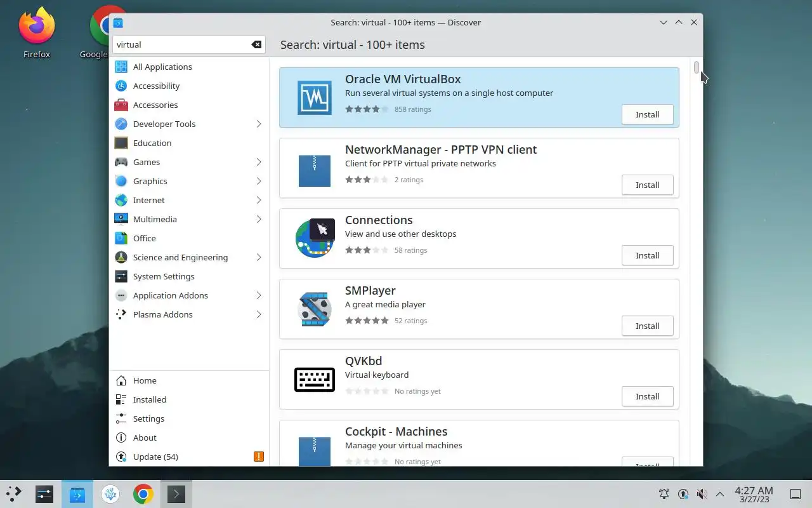Open the Konsole terminal in the taskbar
Viewport: 812px width, 508px height.
(x=176, y=494)
